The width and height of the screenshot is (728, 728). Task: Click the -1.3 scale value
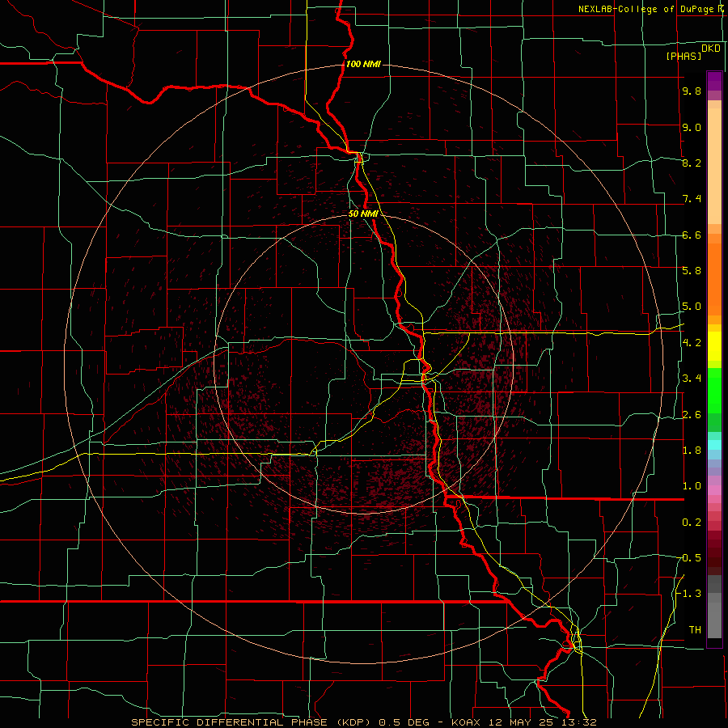(690, 594)
